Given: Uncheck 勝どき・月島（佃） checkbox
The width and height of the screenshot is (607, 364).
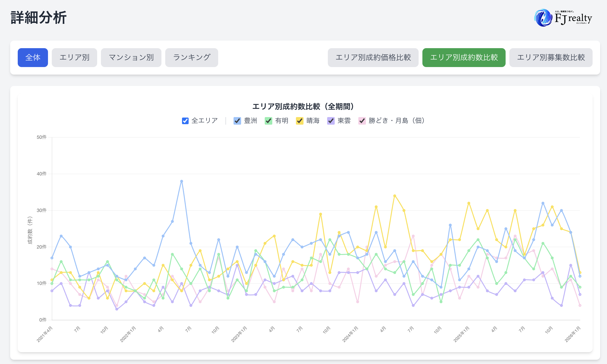Looking at the screenshot, I should click(362, 121).
